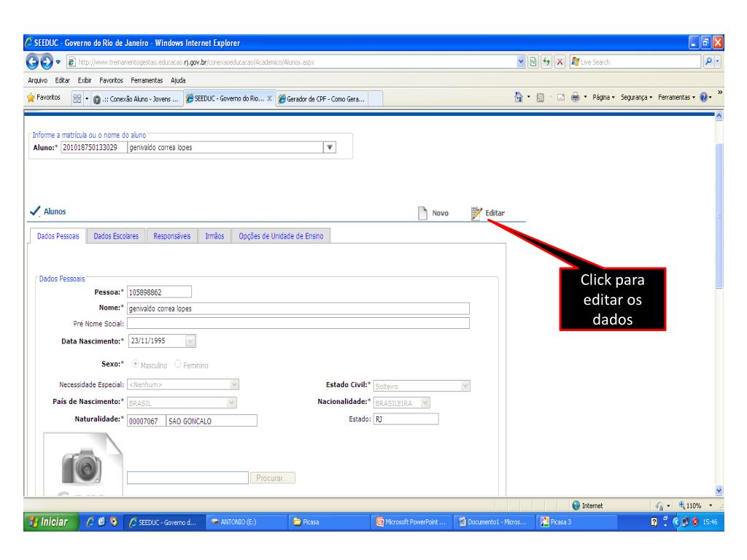Screen dimensions: 747x560
Task: Open Microsoft PowerPoint from the taskbar
Action: pos(411,522)
